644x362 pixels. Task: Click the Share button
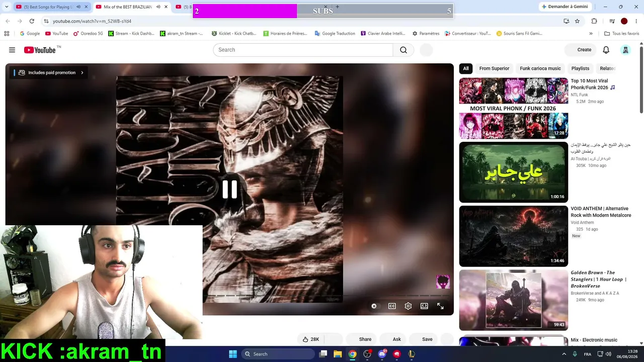[x=361, y=339]
